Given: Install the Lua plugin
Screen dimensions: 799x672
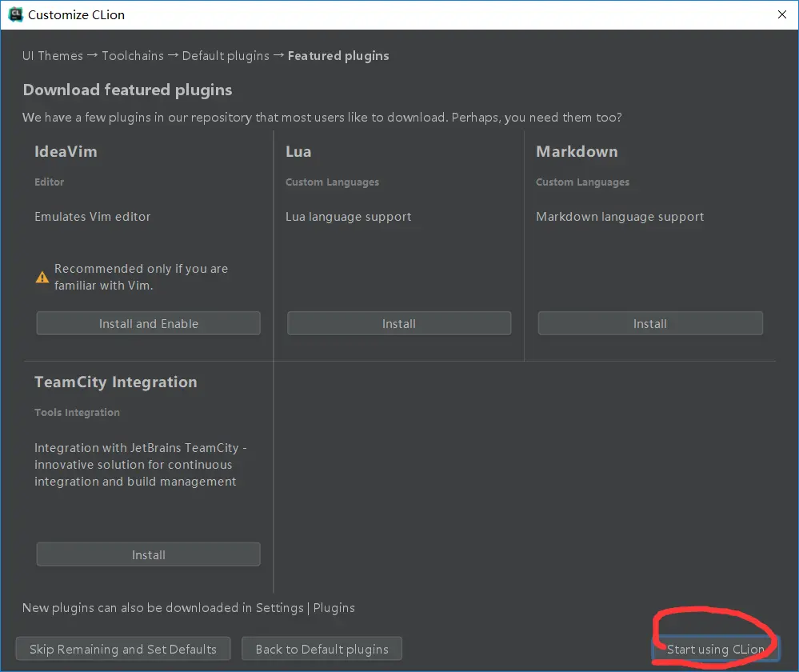Looking at the screenshot, I should (399, 324).
